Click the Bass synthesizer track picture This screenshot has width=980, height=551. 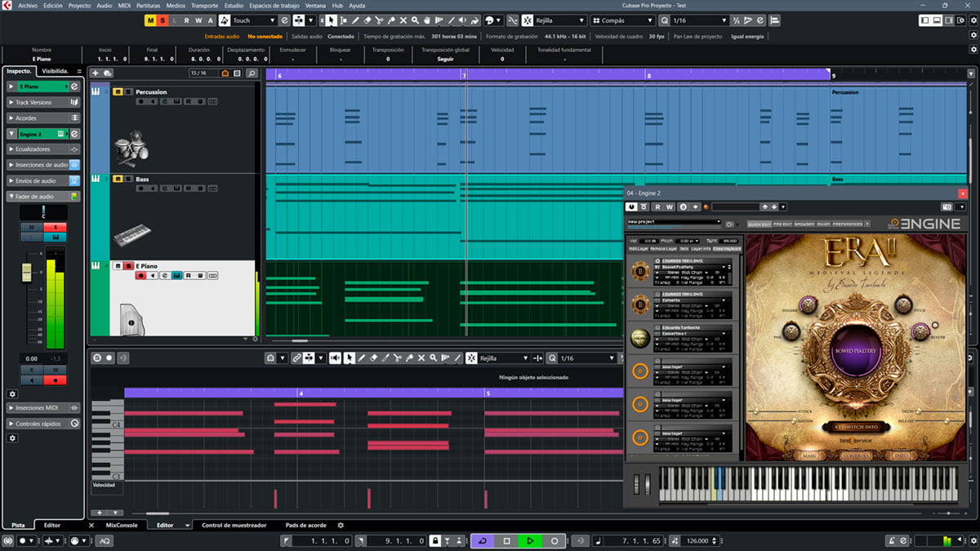point(130,236)
